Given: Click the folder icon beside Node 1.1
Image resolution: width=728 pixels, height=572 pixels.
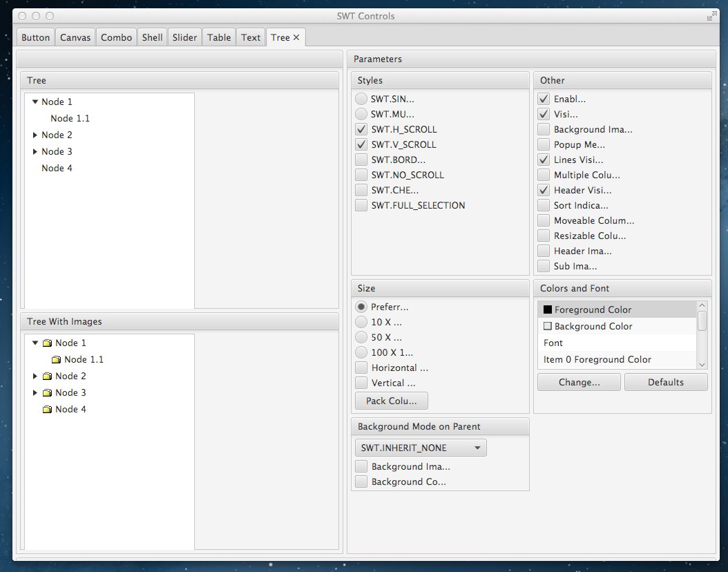Looking at the screenshot, I should point(56,360).
